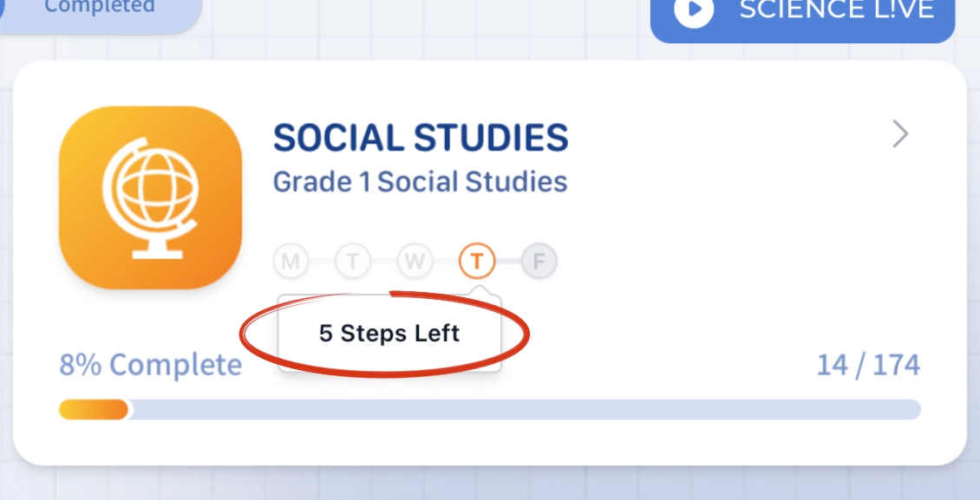Click the white knob ending the progress fill
This screenshot has height=500, width=980.
(127, 410)
